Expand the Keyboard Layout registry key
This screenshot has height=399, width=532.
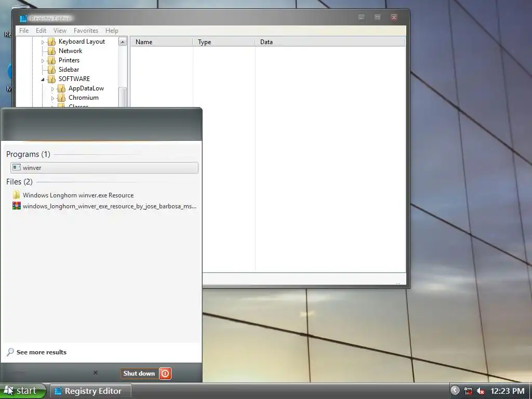coord(43,42)
